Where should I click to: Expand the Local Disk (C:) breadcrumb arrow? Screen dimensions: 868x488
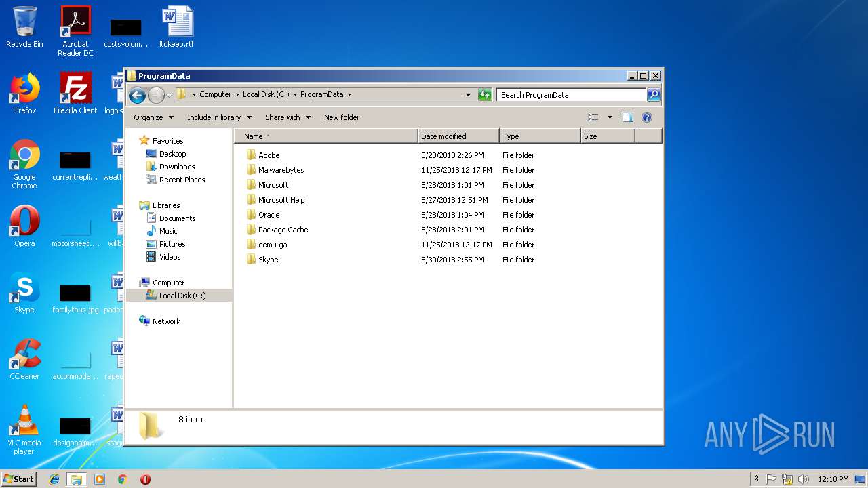(295, 95)
